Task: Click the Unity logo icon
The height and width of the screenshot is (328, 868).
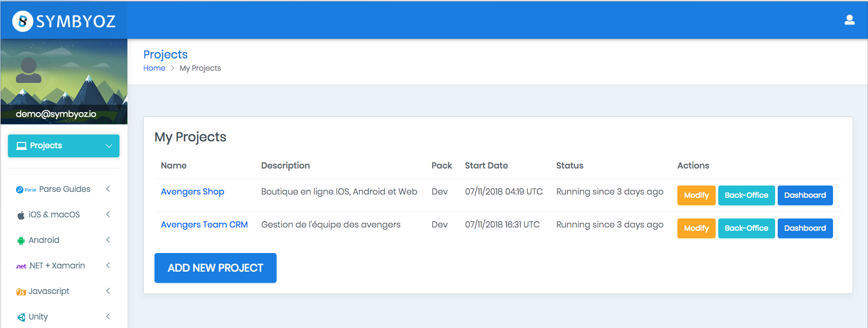Action: pos(21,317)
